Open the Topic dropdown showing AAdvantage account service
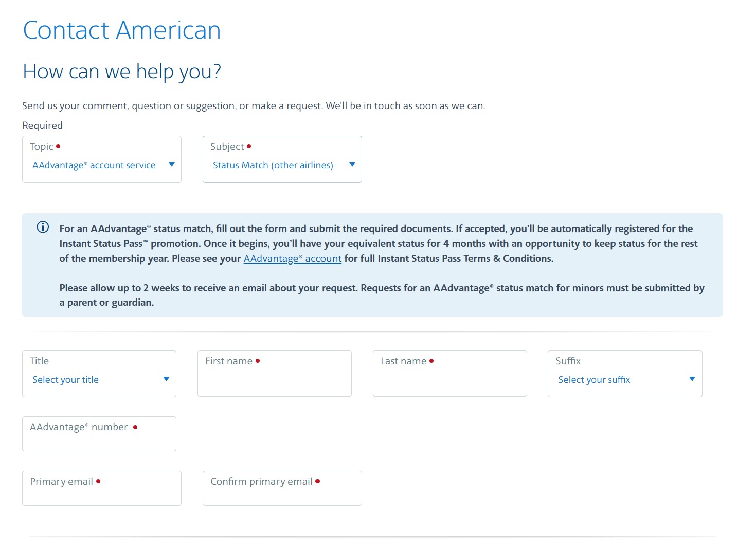The image size is (756, 546). click(101, 165)
